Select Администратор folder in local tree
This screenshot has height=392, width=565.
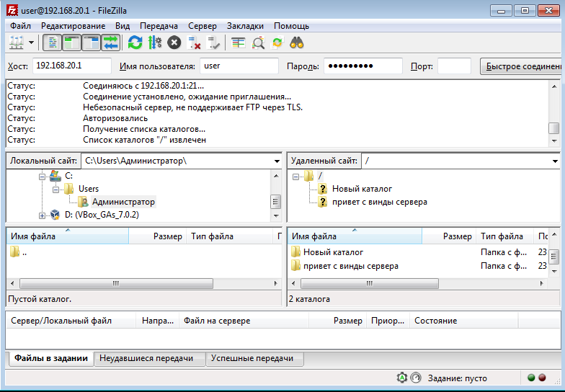(123, 202)
